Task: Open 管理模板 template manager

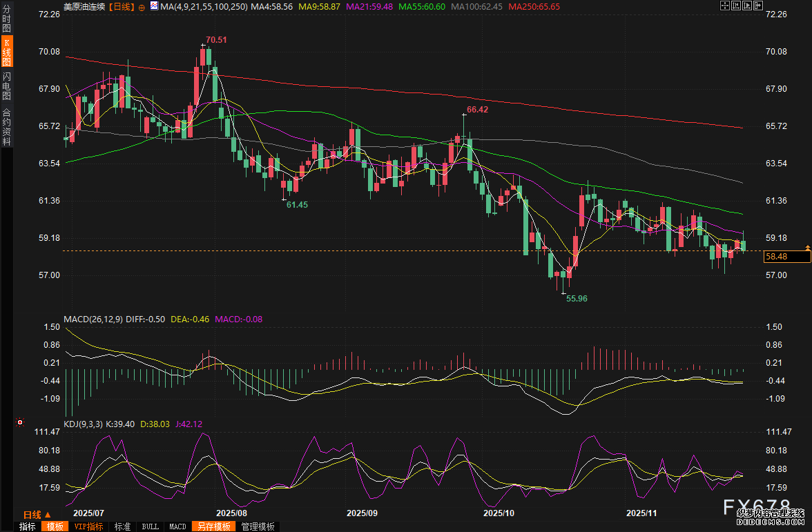Action: click(x=257, y=526)
